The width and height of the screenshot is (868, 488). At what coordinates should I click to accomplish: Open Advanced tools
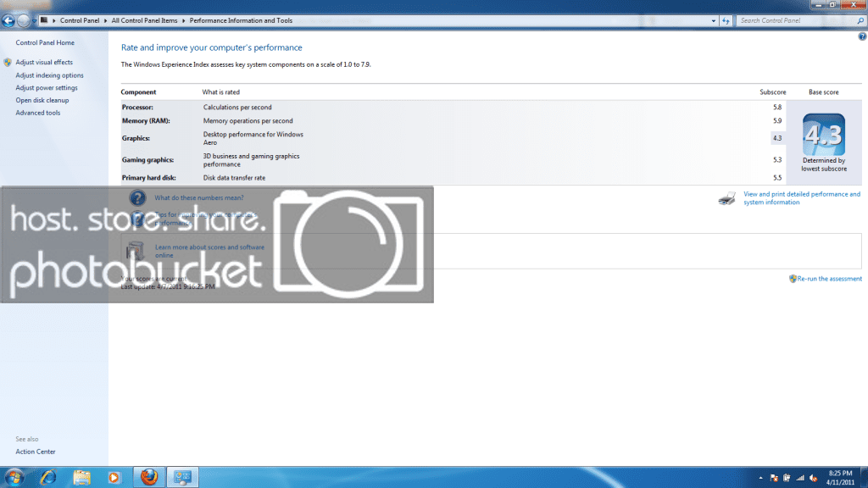coord(37,113)
